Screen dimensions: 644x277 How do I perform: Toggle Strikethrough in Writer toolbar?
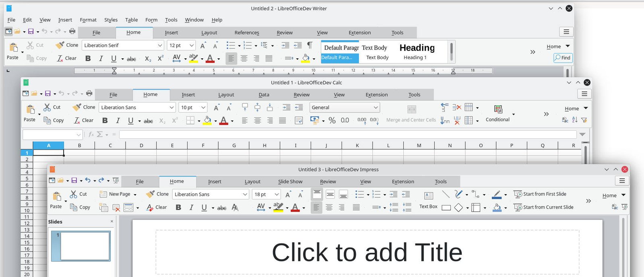pos(131,59)
